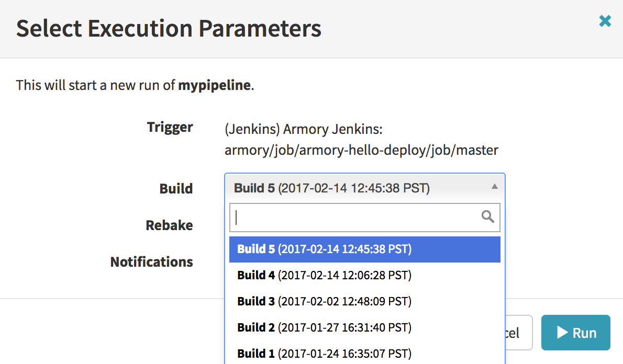This screenshot has height=364, width=623.
Task: Close the Select Execution Parameters dialog
Action: (605, 21)
